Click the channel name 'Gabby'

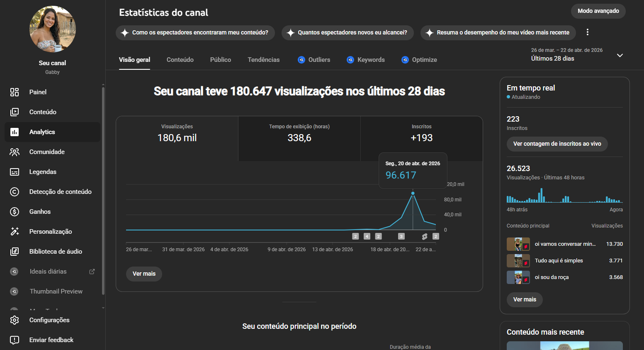point(53,72)
